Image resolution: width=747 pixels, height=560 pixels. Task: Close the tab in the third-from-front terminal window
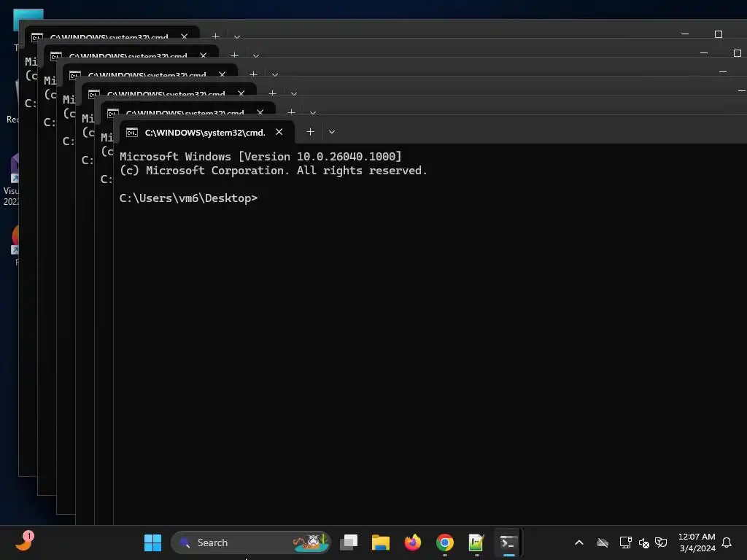241,93
